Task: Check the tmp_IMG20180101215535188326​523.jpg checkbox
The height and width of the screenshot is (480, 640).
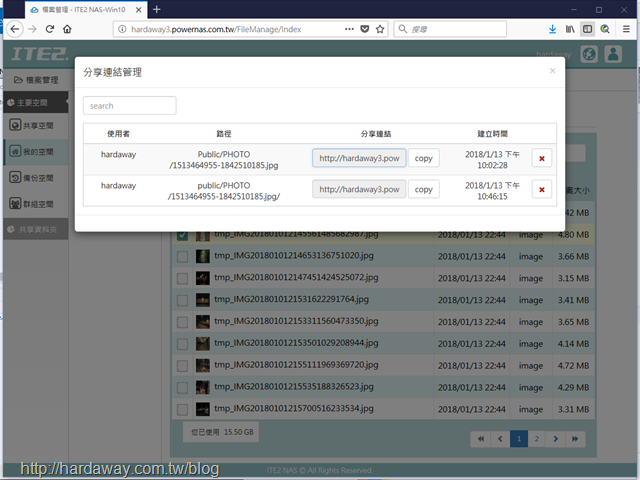Action: point(182,388)
